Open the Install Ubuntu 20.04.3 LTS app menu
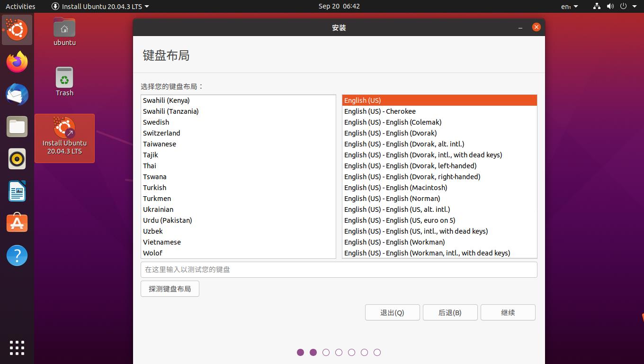 pyautogui.click(x=100, y=6)
